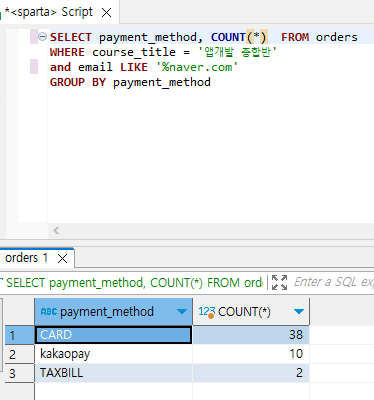This screenshot has height=400, width=374.
Task: Select the sparta Script editor tab
Action: pos(49,12)
